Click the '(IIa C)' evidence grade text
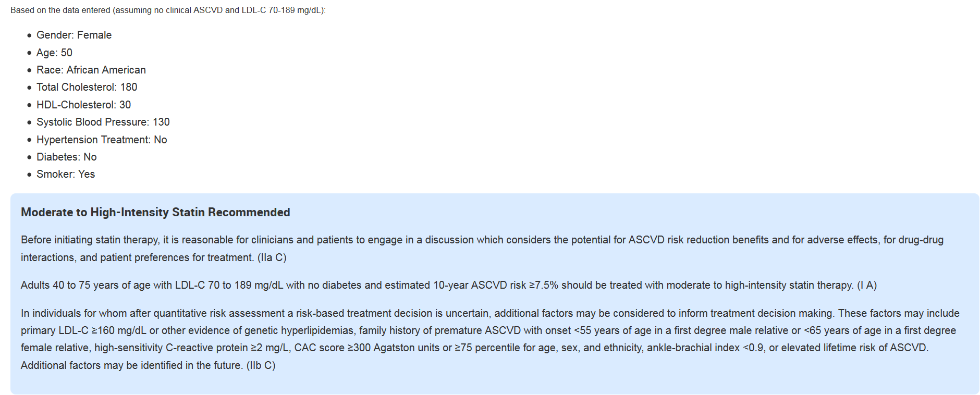The width and height of the screenshot is (980, 395). click(272, 257)
